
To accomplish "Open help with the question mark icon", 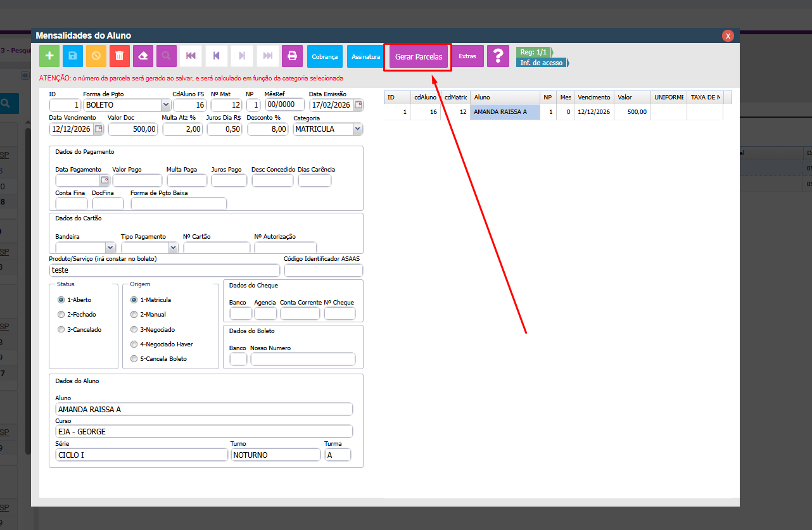I will coord(498,56).
